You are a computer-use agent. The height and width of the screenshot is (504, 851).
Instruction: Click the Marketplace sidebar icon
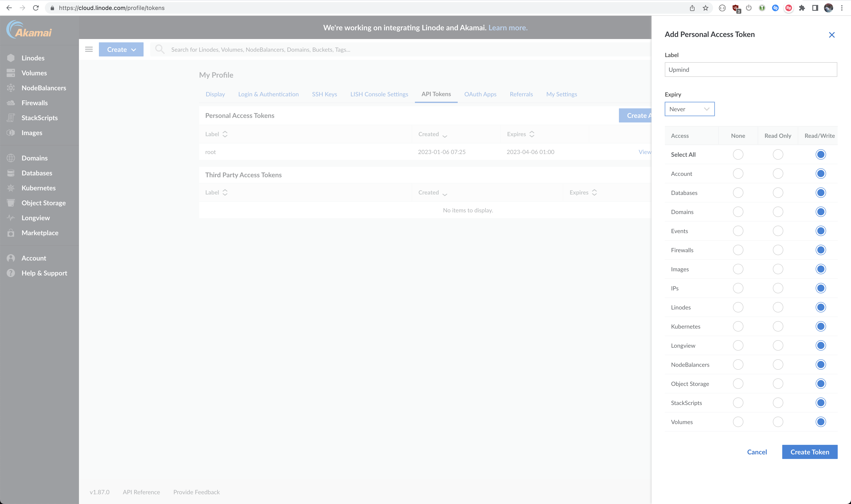11,233
